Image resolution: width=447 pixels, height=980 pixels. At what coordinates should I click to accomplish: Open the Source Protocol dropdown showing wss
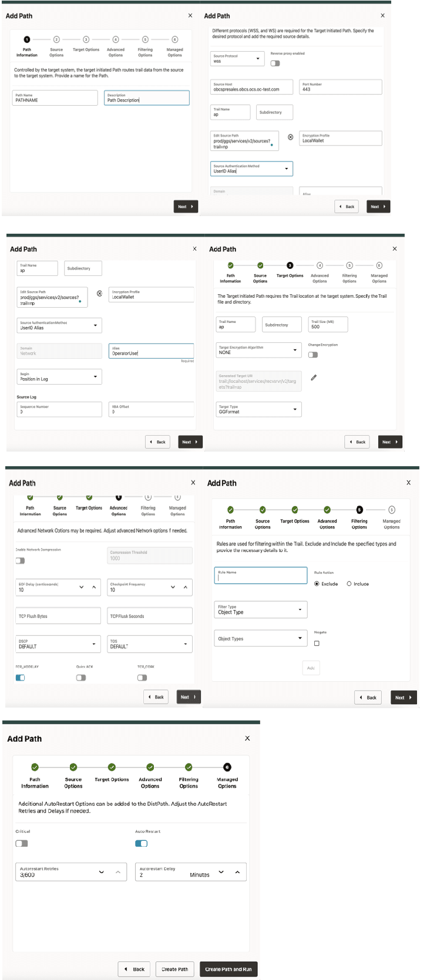238,59
